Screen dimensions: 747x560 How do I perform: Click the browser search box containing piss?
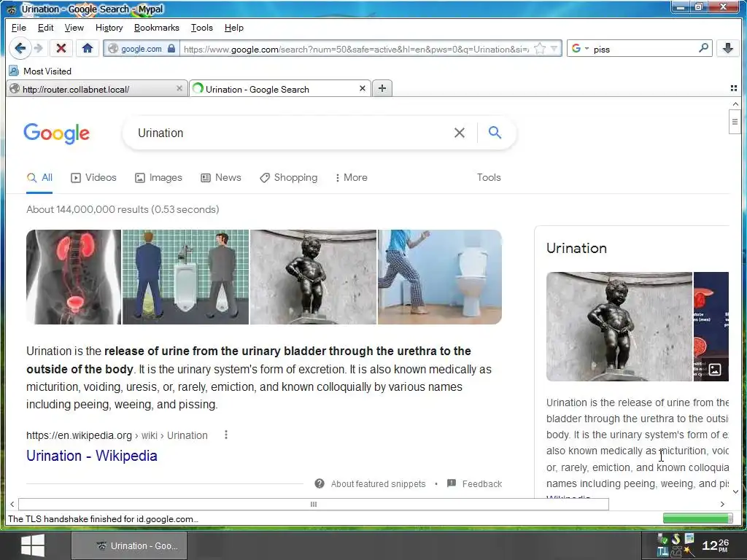pos(643,49)
